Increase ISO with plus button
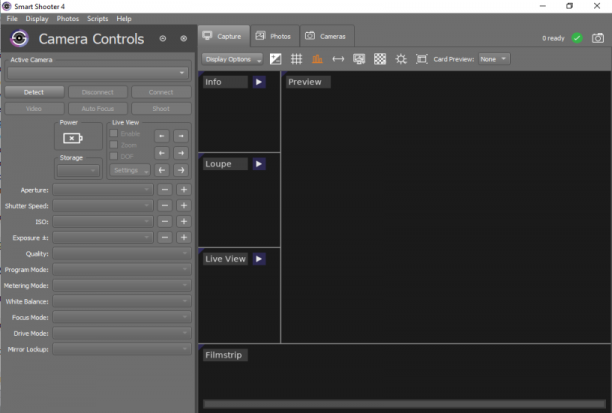The image size is (612, 413). tap(184, 222)
